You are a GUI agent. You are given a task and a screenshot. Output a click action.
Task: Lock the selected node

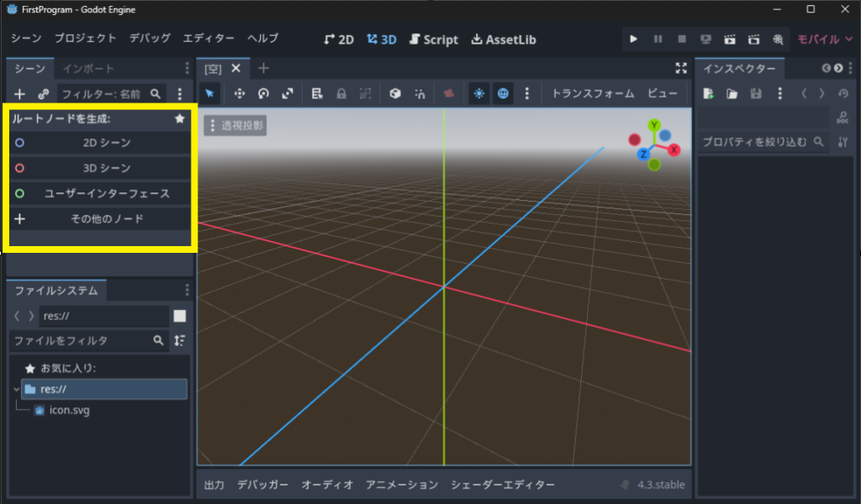(x=341, y=93)
